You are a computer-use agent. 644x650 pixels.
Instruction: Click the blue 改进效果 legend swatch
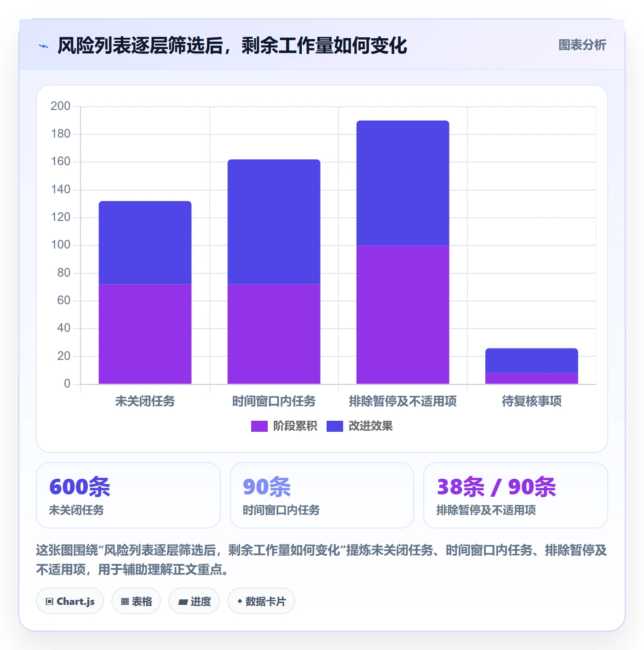[335, 426]
